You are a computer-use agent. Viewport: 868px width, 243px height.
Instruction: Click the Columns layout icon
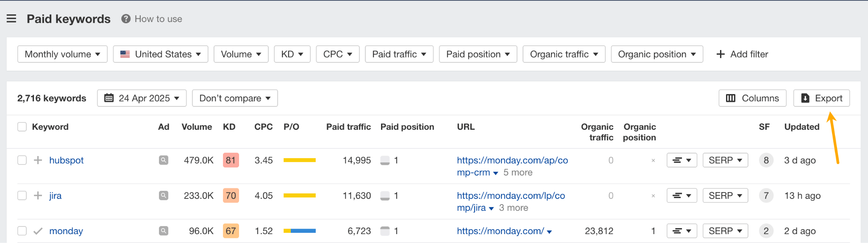(x=731, y=98)
